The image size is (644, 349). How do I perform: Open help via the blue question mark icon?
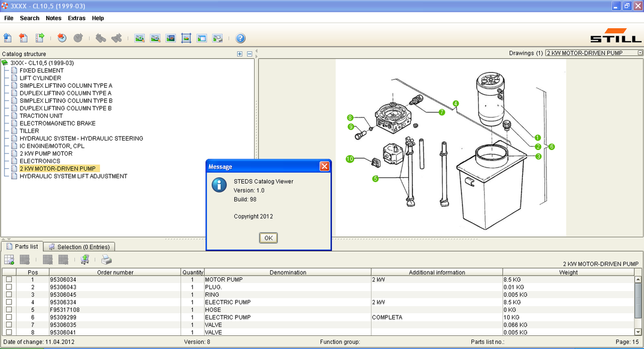point(240,38)
